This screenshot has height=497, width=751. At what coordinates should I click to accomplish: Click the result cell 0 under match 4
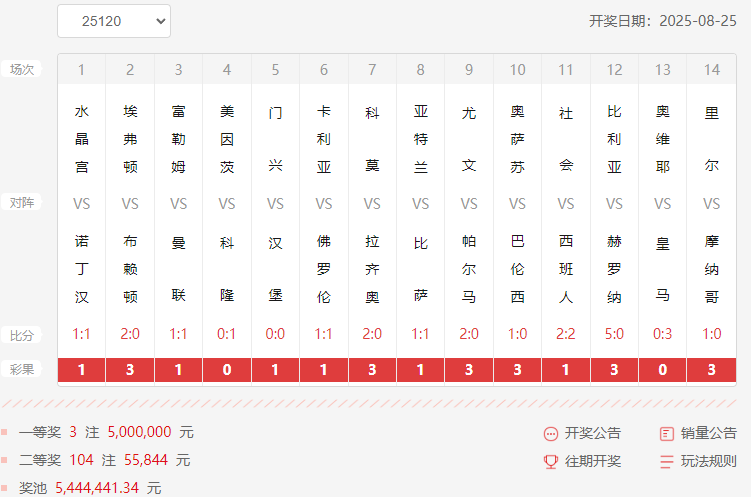pos(227,370)
